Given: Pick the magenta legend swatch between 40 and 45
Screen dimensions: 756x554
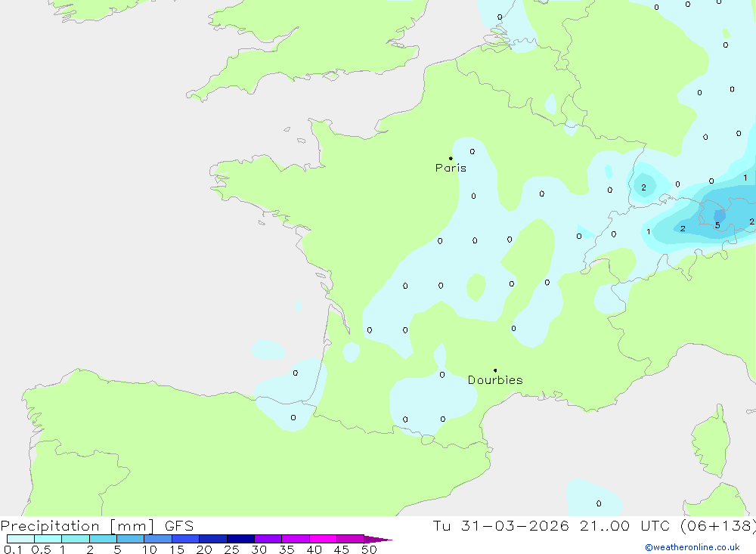Looking at the screenshot, I should coord(323,539).
